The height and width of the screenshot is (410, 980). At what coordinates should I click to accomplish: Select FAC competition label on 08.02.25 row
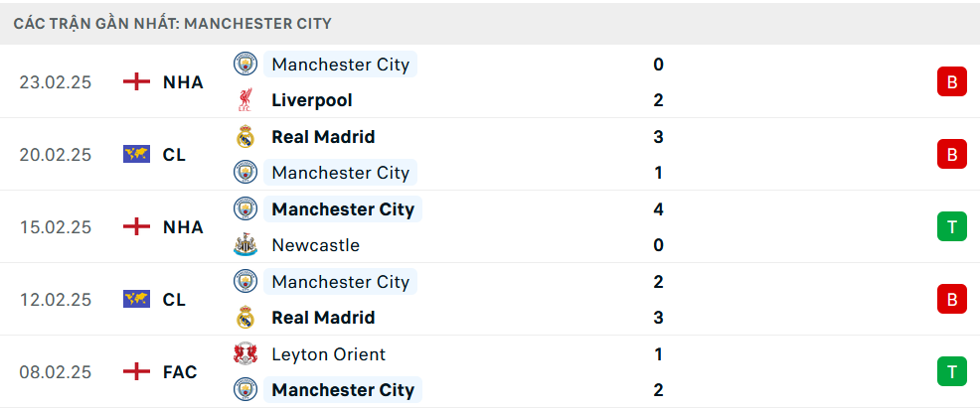tap(180, 372)
